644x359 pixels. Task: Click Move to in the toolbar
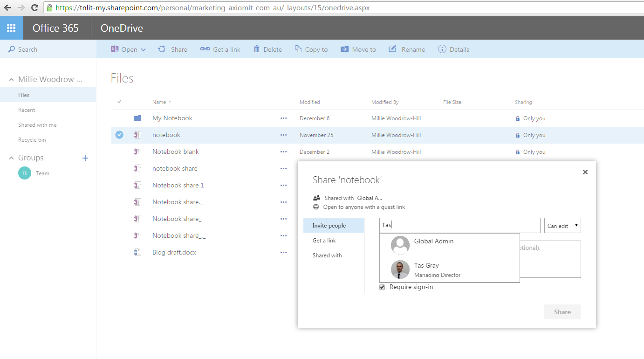coord(358,49)
